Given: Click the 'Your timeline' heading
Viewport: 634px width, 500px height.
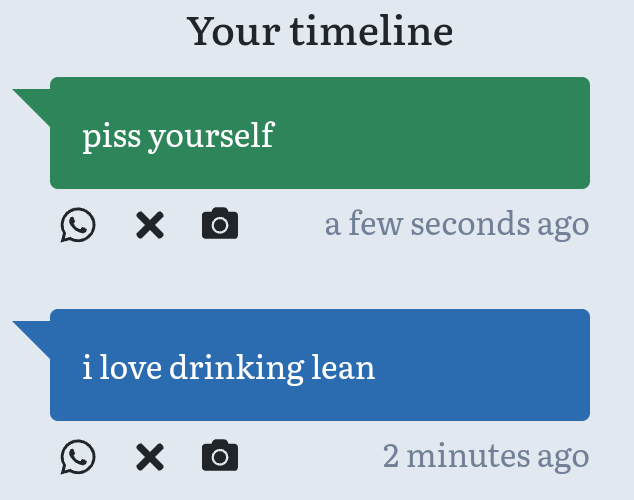Looking at the screenshot, I should (320, 31).
